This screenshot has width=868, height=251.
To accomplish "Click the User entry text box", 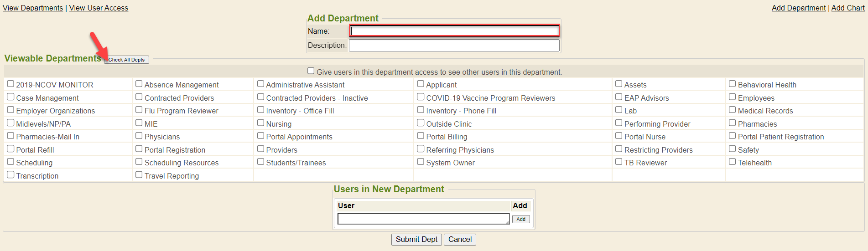I will (423, 219).
